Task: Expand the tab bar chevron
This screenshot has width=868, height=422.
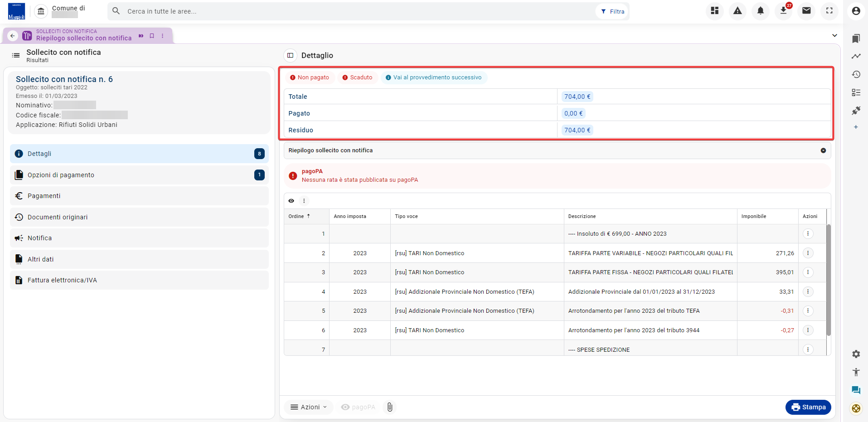Action: (x=834, y=35)
